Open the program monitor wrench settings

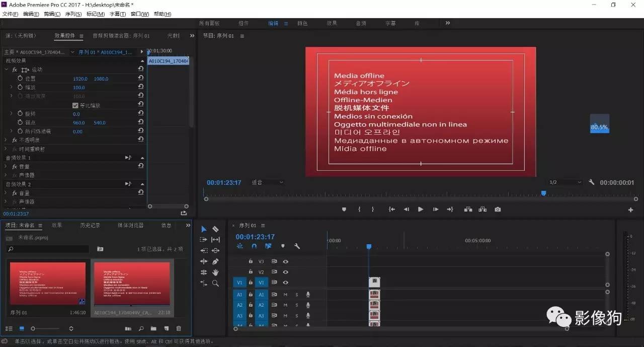(x=592, y=182)
